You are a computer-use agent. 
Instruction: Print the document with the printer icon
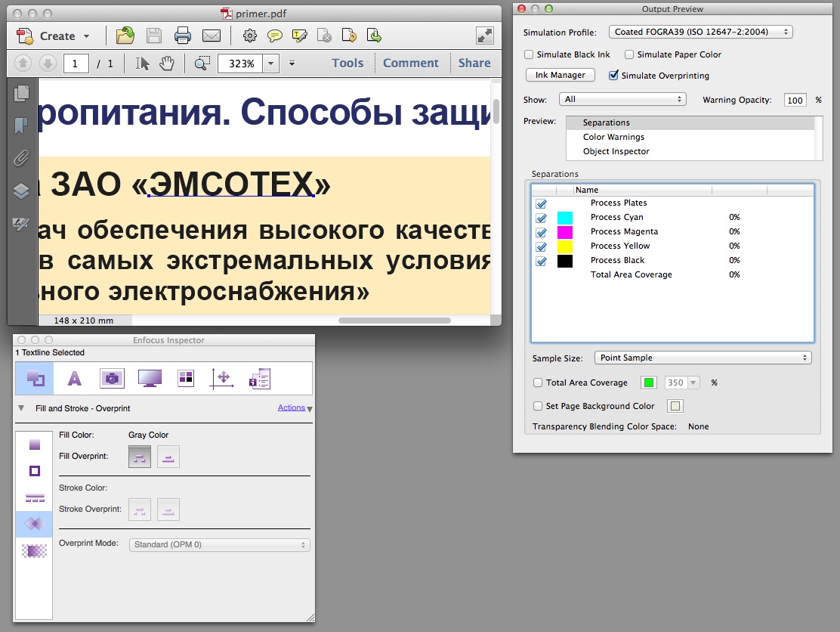pyautogui.click(x=183, y=36)
